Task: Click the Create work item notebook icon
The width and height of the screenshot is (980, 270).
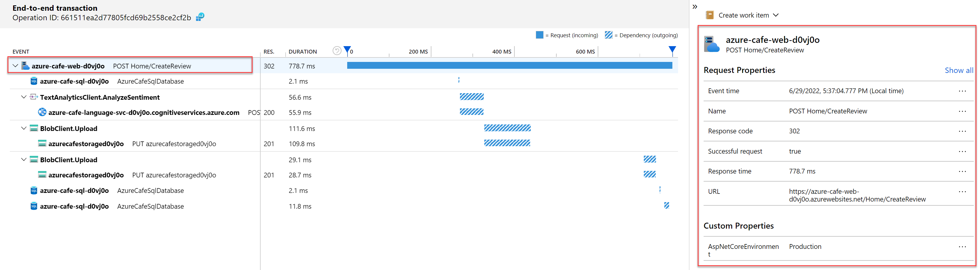Action: point(710,15)
